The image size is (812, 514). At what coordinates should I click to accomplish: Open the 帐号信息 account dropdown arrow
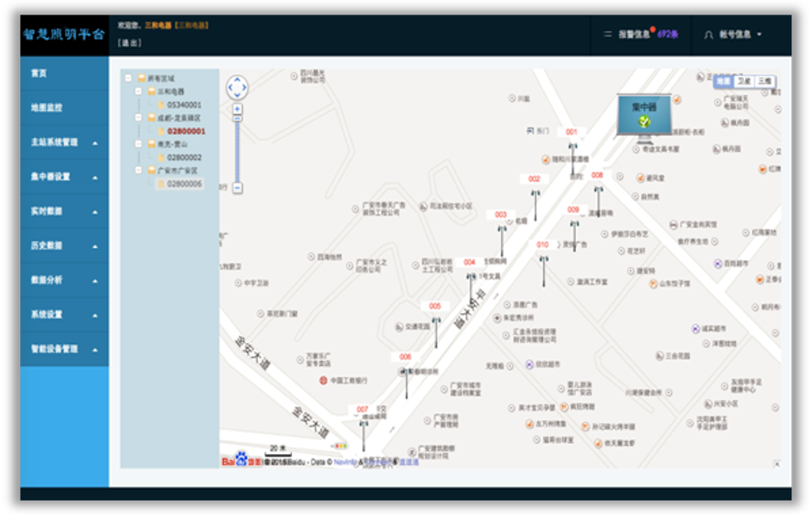(x=759, y=34)
